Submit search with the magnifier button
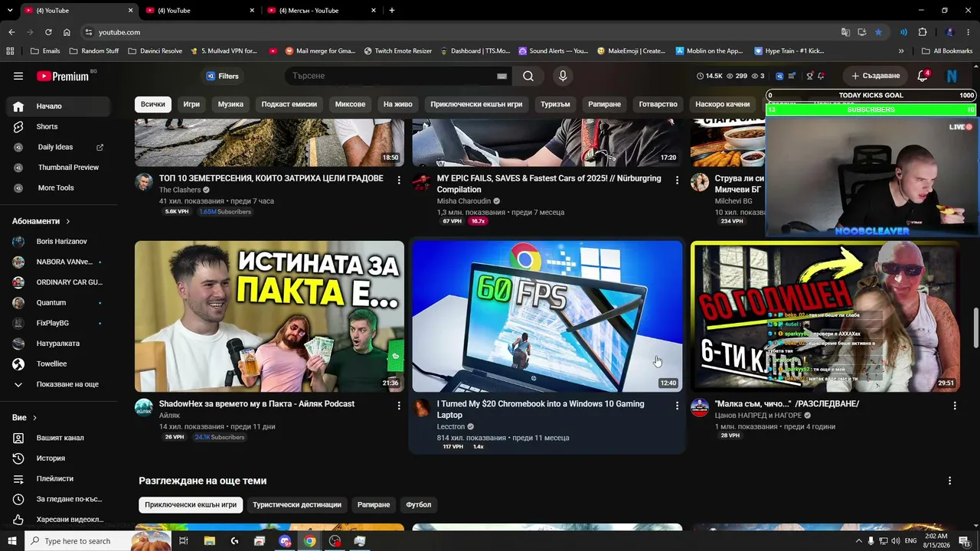The width and height of the screenshot is (980, 551). (528, 76)
